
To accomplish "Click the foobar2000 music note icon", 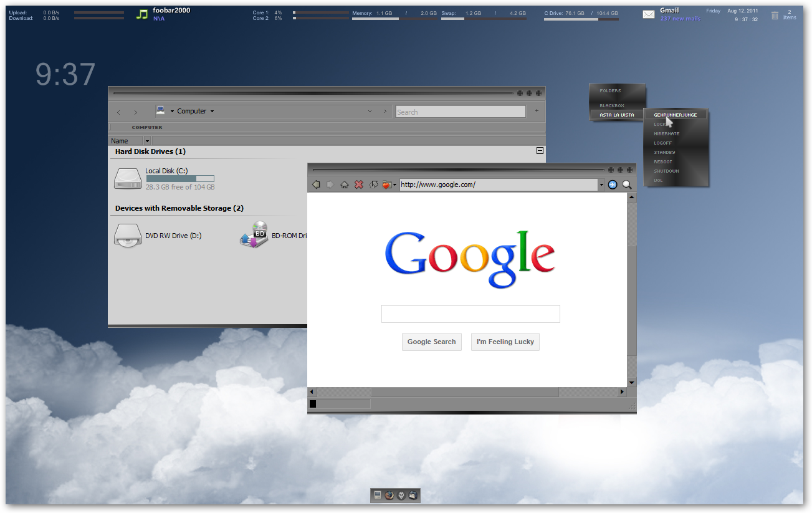I will 142,14.
